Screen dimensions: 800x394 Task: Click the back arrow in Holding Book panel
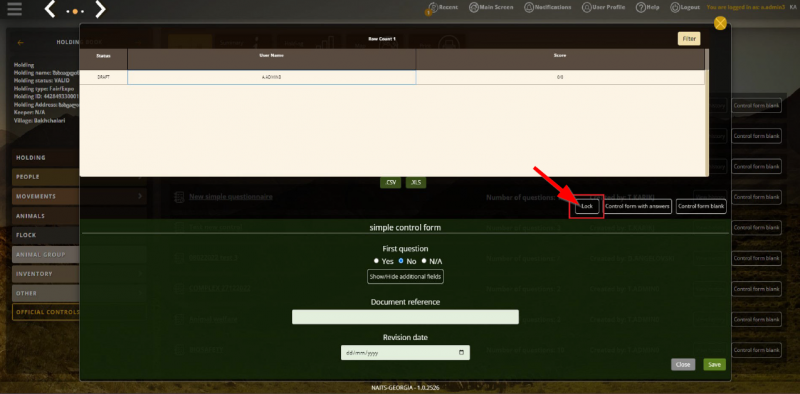(20, 43)
